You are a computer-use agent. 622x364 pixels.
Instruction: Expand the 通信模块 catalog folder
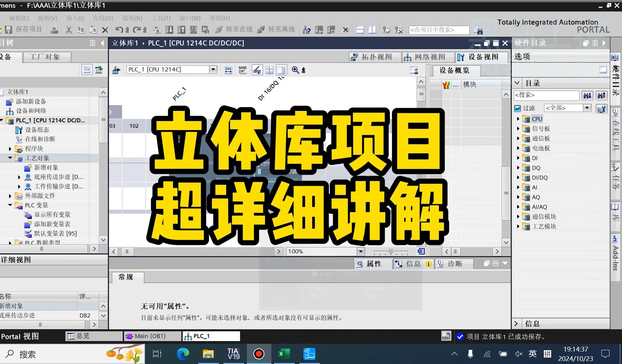(518, 216)
